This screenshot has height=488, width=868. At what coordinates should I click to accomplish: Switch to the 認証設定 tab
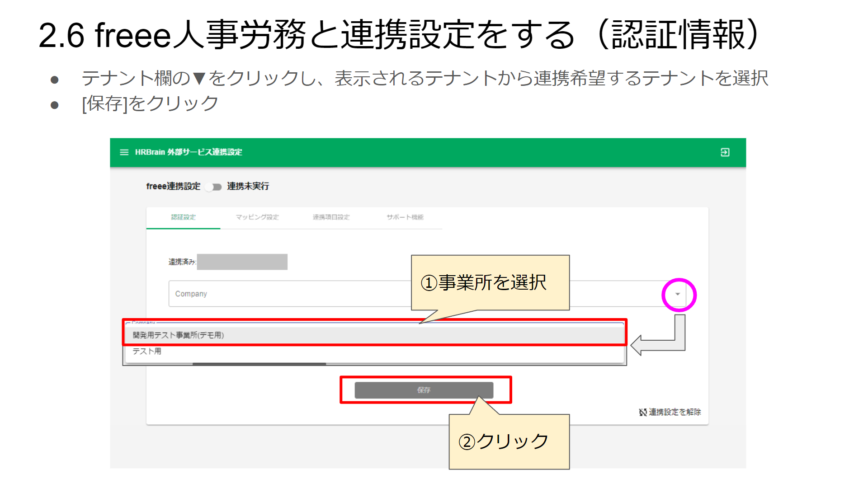183,217
